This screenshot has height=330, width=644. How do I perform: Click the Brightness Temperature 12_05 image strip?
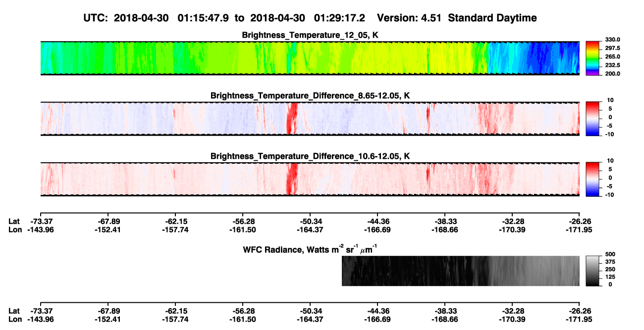pos(310,58)
